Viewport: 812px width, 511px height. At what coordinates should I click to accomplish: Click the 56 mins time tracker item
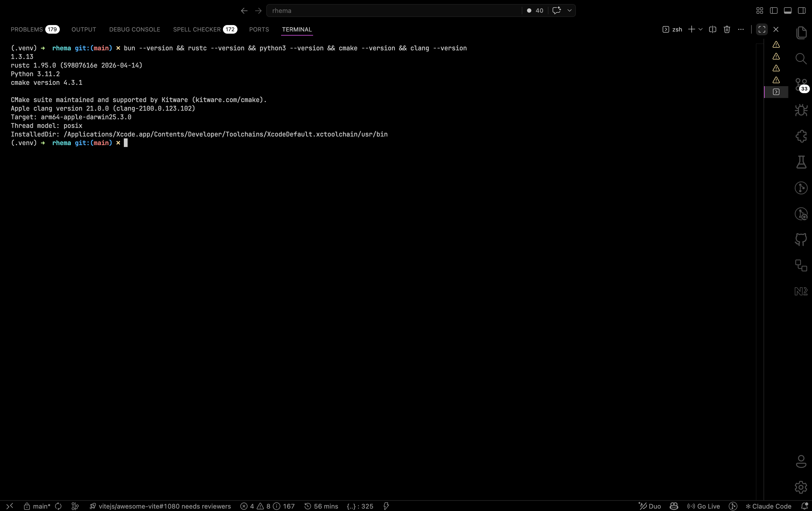[321, 506]
